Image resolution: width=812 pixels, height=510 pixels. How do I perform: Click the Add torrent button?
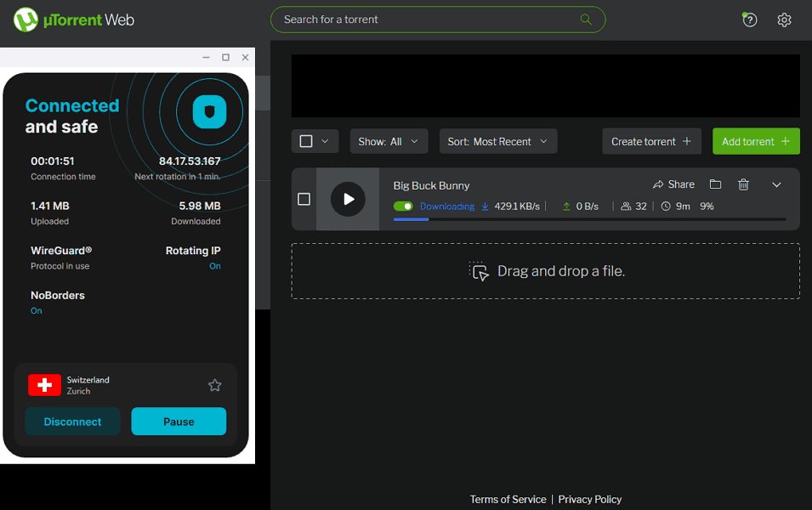point(756,141)
